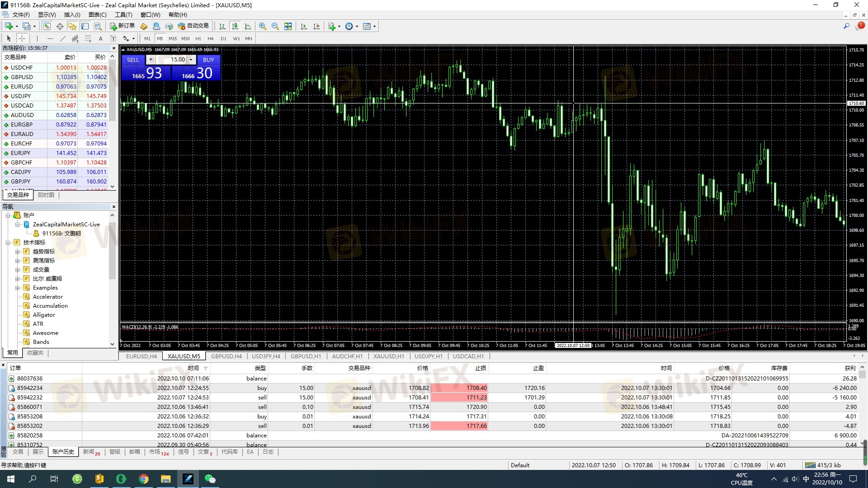
Task: Open WeChat from the taskbar
Action: (x=210, y=479)
